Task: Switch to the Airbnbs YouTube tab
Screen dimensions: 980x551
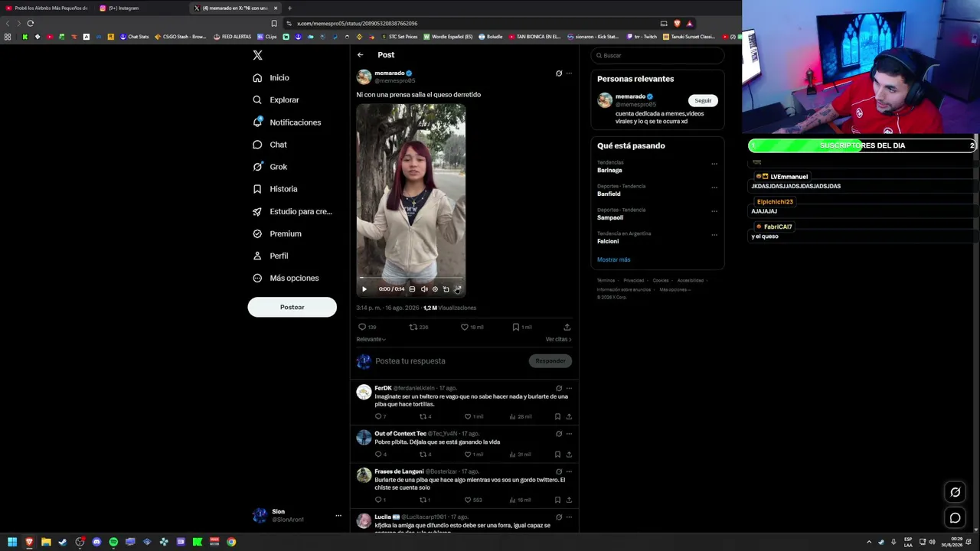Action: tap(47, 8)
